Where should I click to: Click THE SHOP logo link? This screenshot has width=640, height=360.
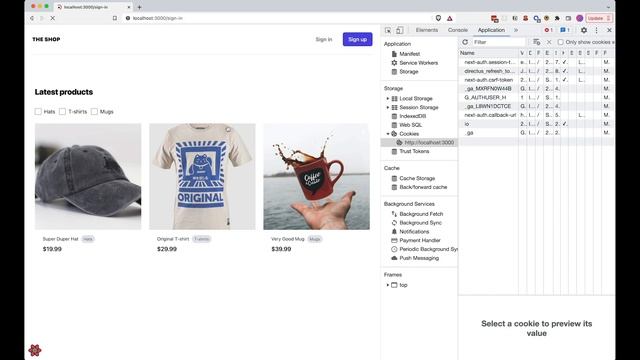[46, 39]
